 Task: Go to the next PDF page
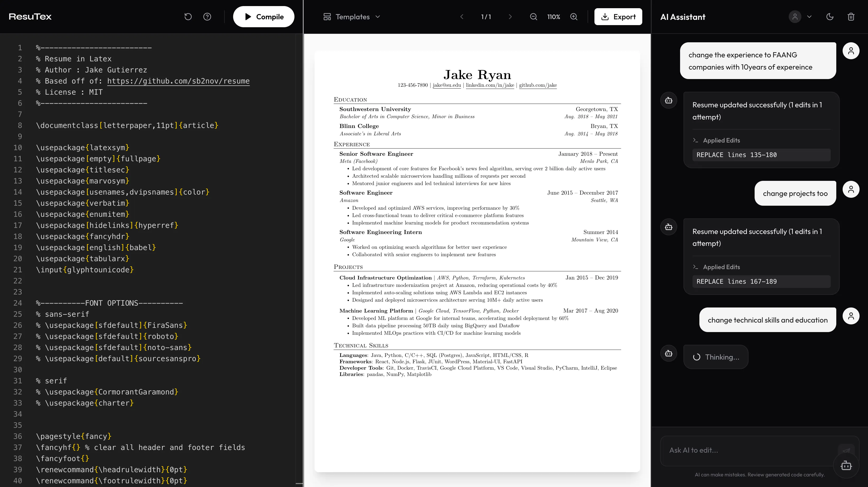point(510,16)
